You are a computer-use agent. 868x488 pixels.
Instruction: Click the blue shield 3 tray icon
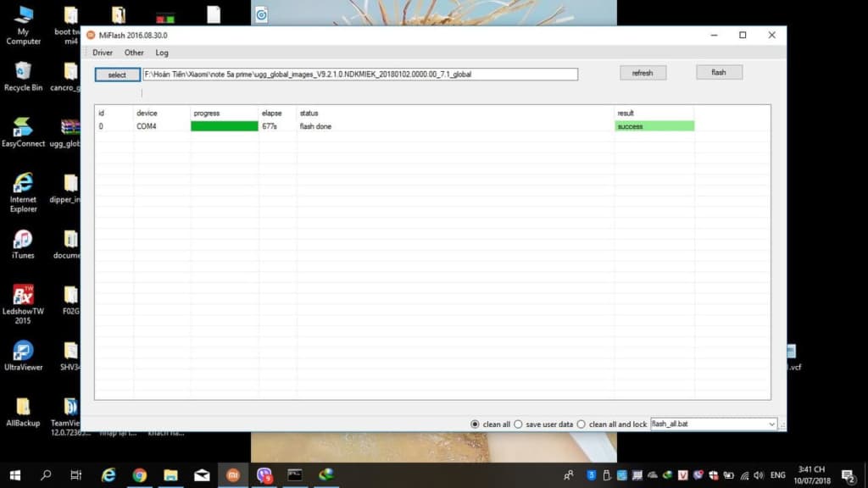click(x=591, y=475)
